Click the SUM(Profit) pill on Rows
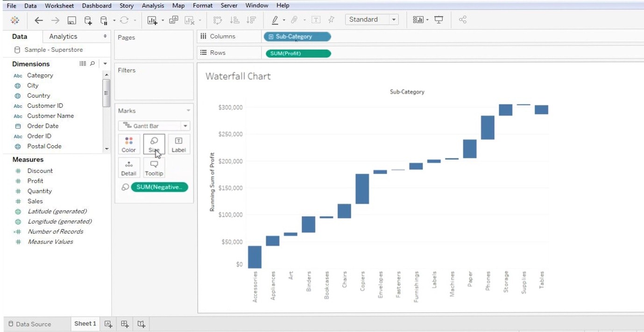This screenshot has width=644, height=332. pos(298,53)
